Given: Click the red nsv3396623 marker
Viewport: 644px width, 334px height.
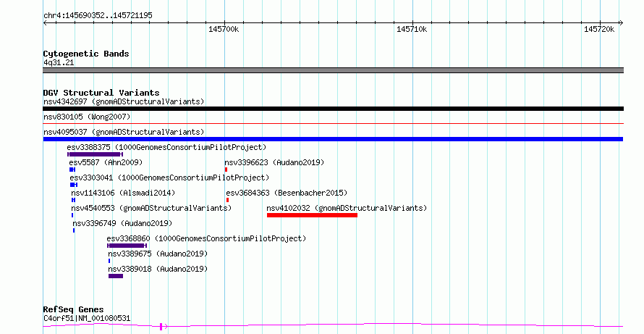Looking at the screenshot, I should (x=226, y=170).
